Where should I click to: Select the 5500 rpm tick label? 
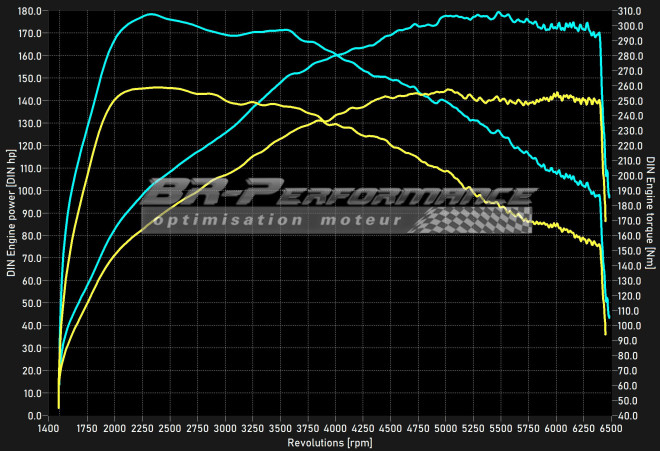click(x=501, y=428)
